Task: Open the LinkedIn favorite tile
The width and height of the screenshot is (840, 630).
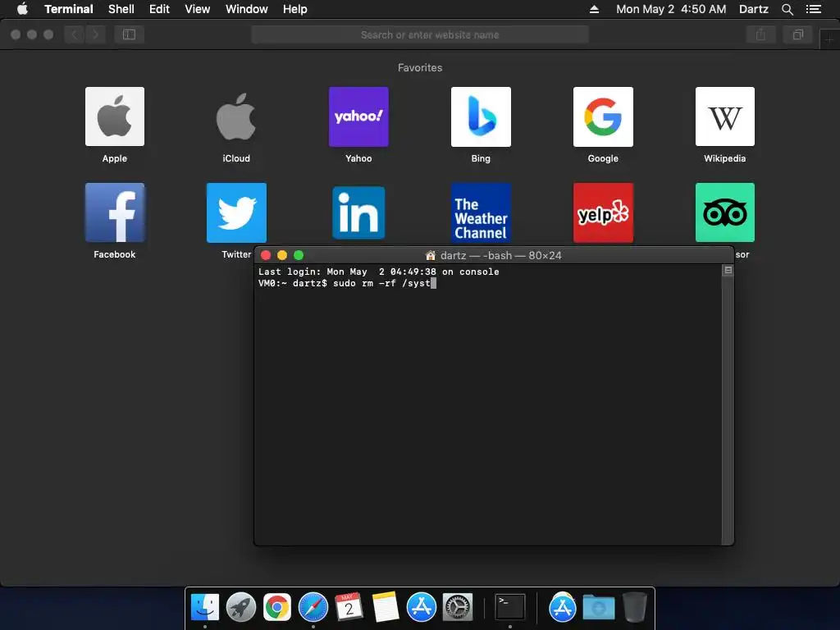Action: pyautogui.click(x=358, y=212)
